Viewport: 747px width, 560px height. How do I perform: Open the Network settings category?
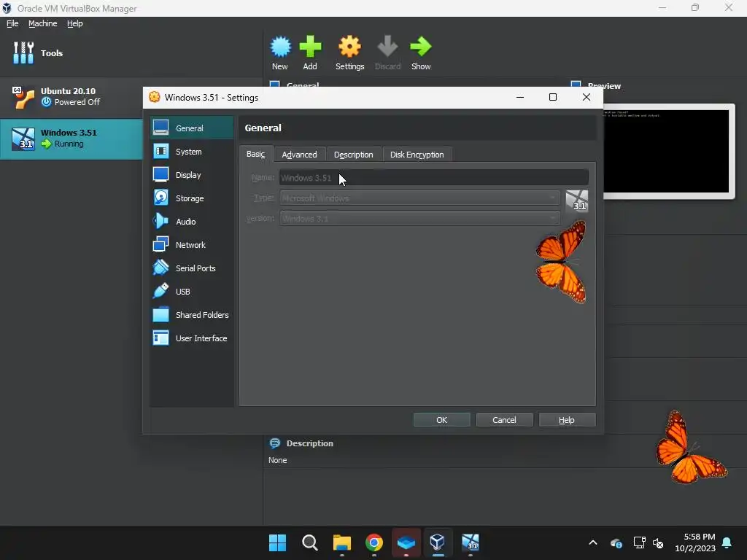click(x=192, y=245)
